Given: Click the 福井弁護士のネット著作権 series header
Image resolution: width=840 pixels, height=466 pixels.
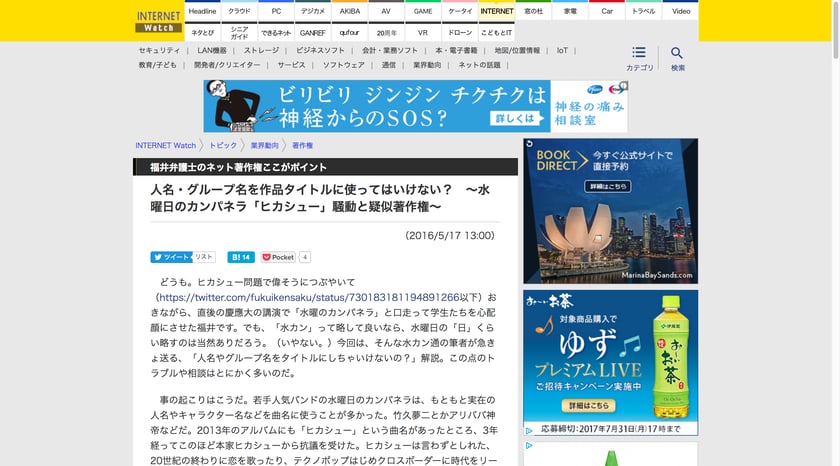Looking at the screenshot, I should pyautogui.click(x=325, y=167).
